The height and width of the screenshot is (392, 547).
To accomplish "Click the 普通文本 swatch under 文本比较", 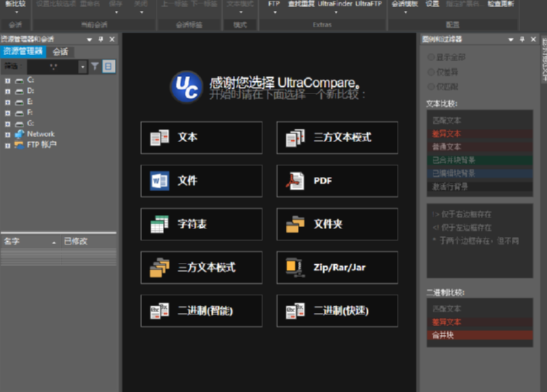I will pos(480,147).
